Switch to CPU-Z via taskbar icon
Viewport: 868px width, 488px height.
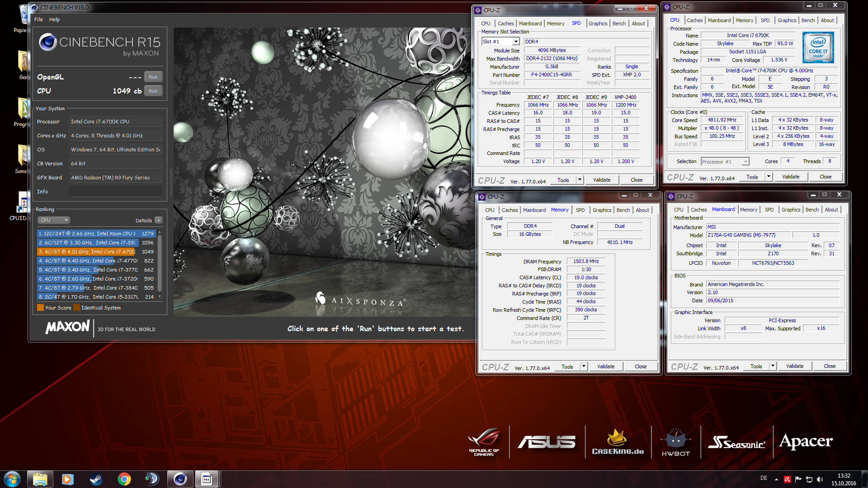tap(207, 479)
